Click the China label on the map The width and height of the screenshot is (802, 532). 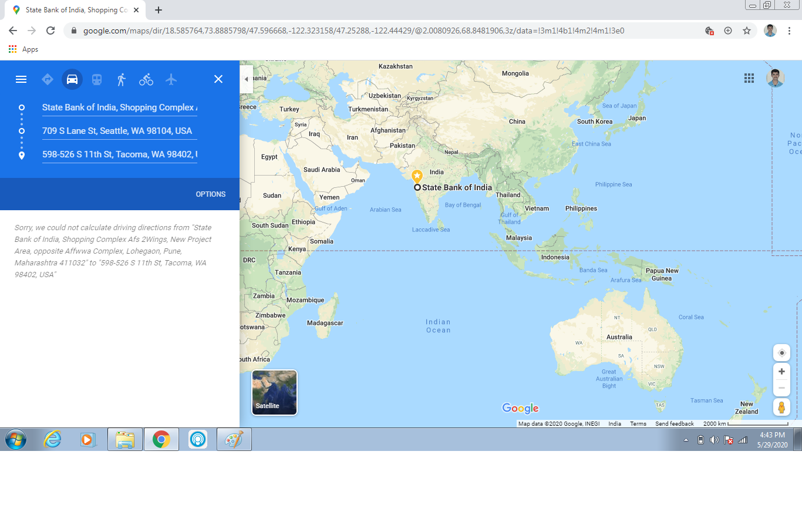517,122
